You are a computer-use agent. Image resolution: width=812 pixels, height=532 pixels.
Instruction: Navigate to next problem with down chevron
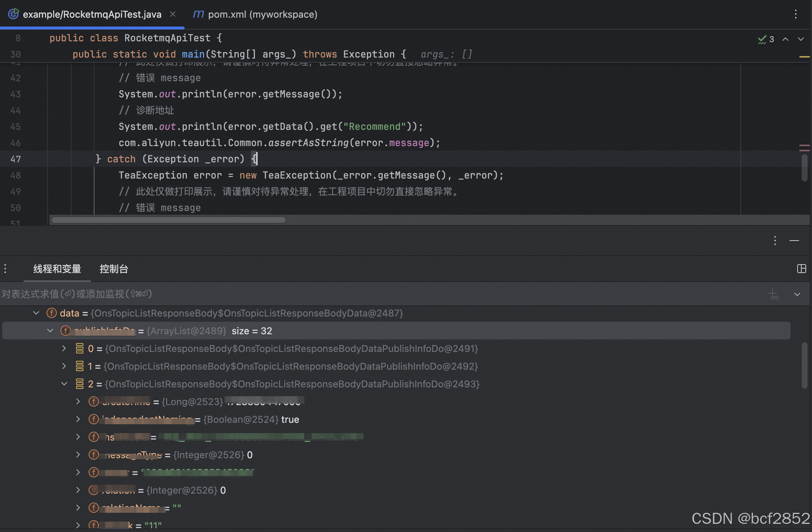(x=801, y=39)
